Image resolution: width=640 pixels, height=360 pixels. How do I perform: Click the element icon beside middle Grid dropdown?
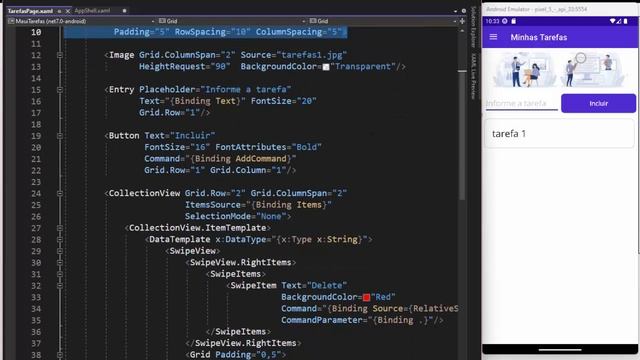pos(162,21)
